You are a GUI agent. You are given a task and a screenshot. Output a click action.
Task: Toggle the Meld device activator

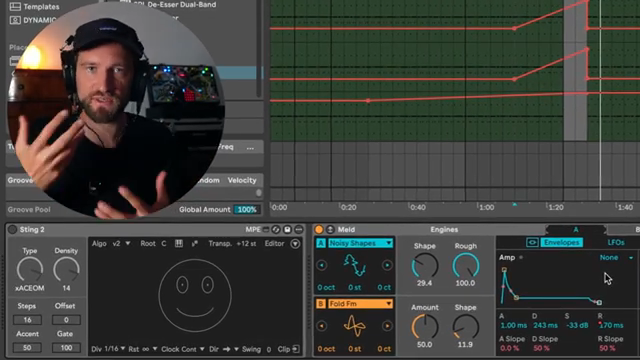[319, 229]
